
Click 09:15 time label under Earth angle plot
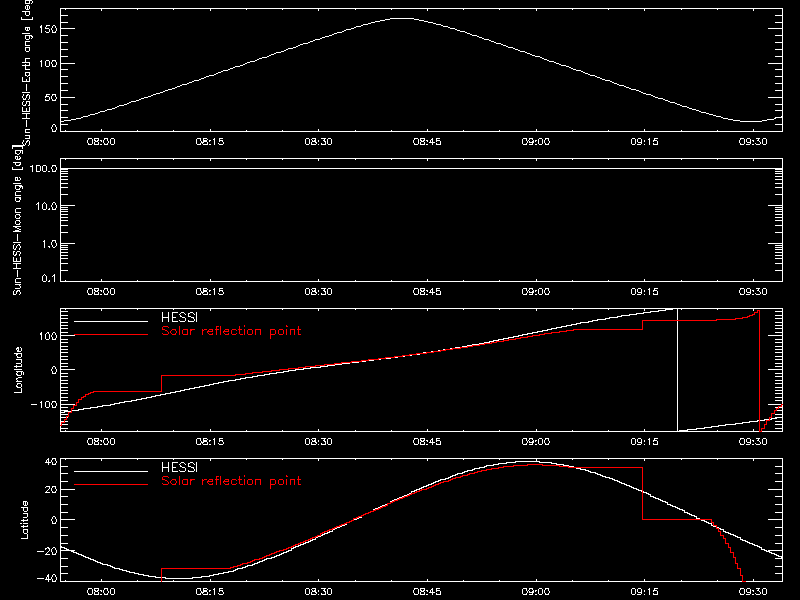tap(644, 142)
